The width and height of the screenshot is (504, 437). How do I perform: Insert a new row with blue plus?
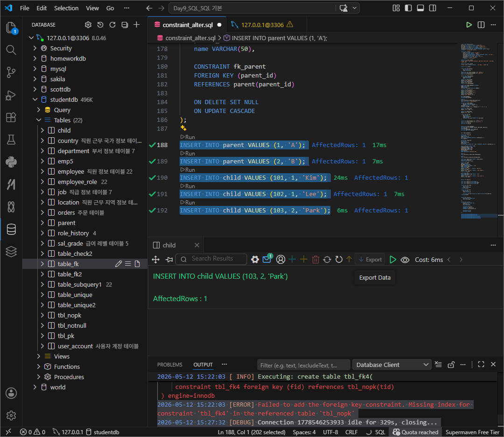(x=292, y=260)
